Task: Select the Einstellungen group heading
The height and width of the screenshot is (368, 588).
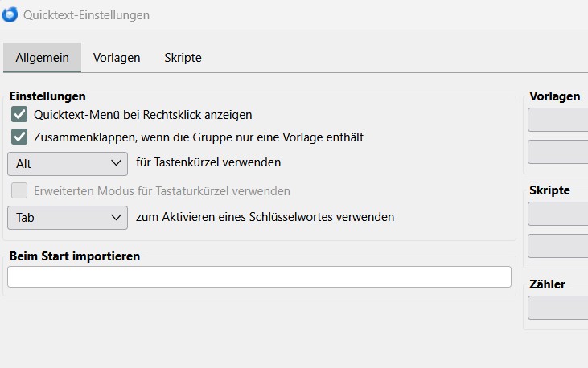Action: point(47,97)
